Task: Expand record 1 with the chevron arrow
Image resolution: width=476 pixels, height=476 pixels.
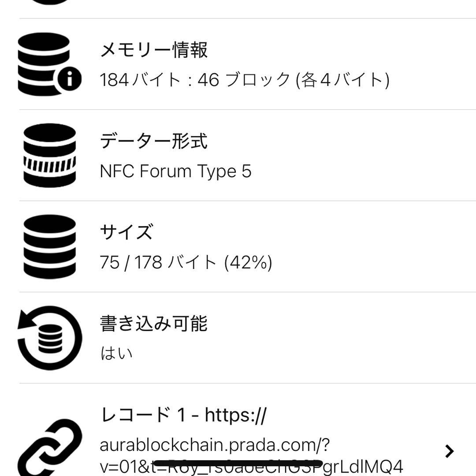Action: click(449, 451)
